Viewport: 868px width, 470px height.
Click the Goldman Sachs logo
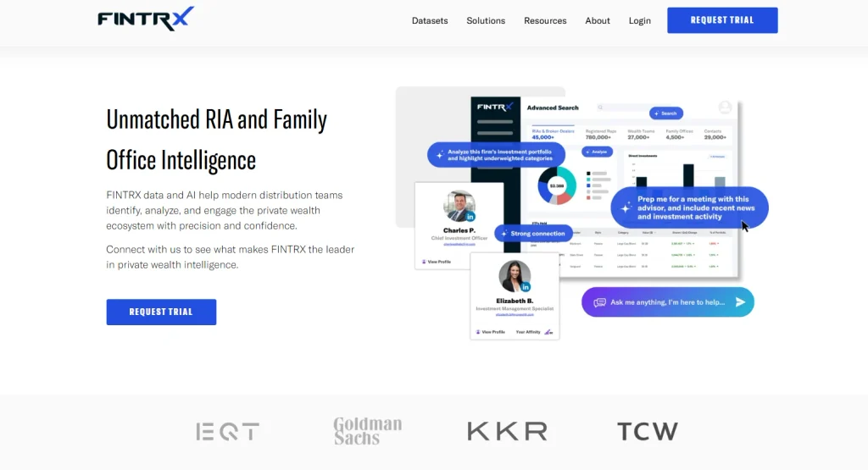[368, 431]
